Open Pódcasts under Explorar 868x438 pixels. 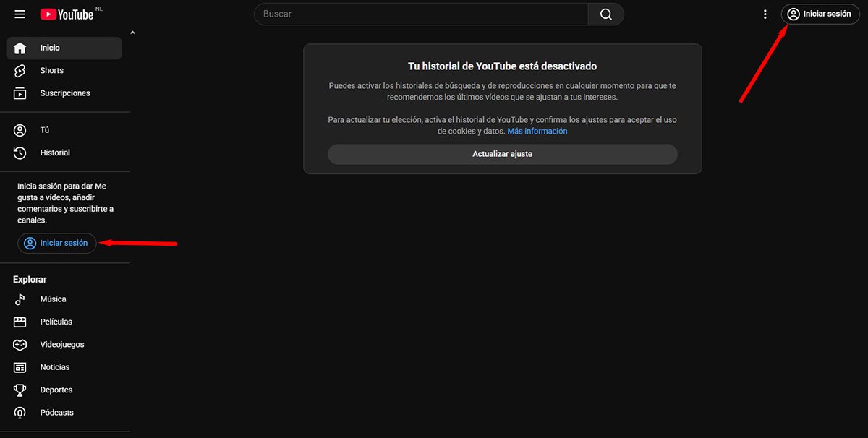point(56,412)
